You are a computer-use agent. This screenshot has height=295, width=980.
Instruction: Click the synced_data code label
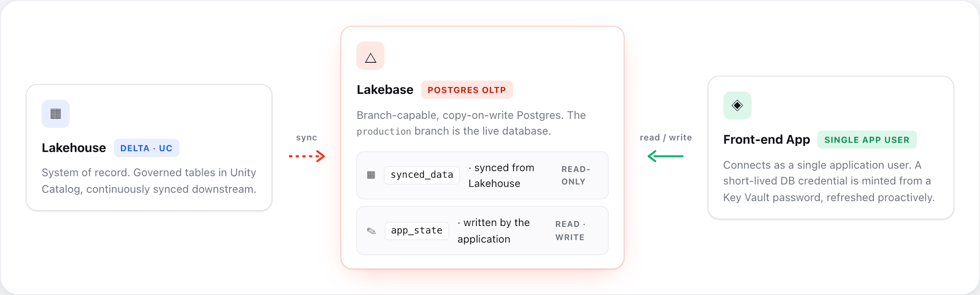pyautogui.click(x=422, y=175)
